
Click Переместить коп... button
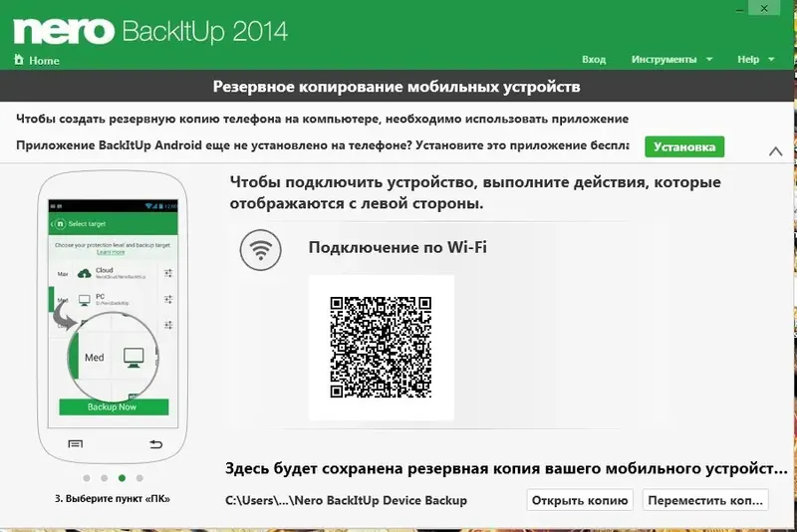pyautogui.click(x=705, y=500)
